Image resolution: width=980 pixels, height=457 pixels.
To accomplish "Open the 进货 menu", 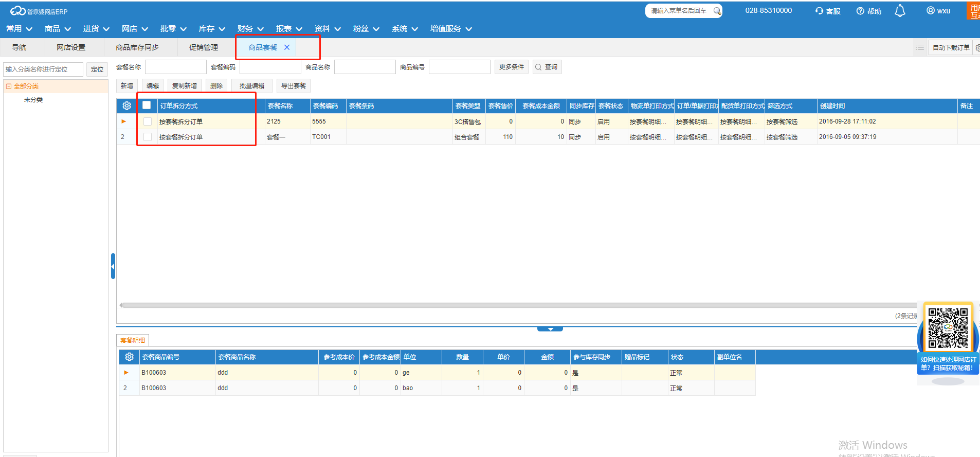I will coord(96,29).
